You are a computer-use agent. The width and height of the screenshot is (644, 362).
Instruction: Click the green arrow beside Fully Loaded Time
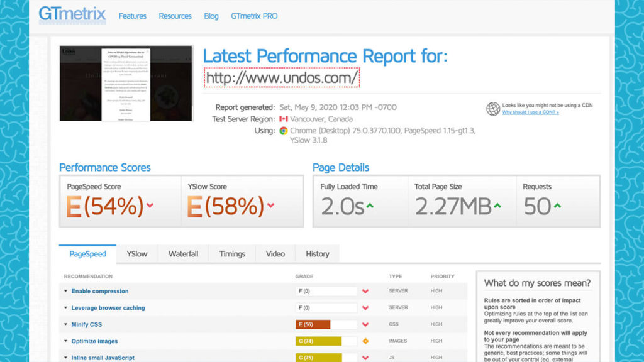(x=370, y=206)
